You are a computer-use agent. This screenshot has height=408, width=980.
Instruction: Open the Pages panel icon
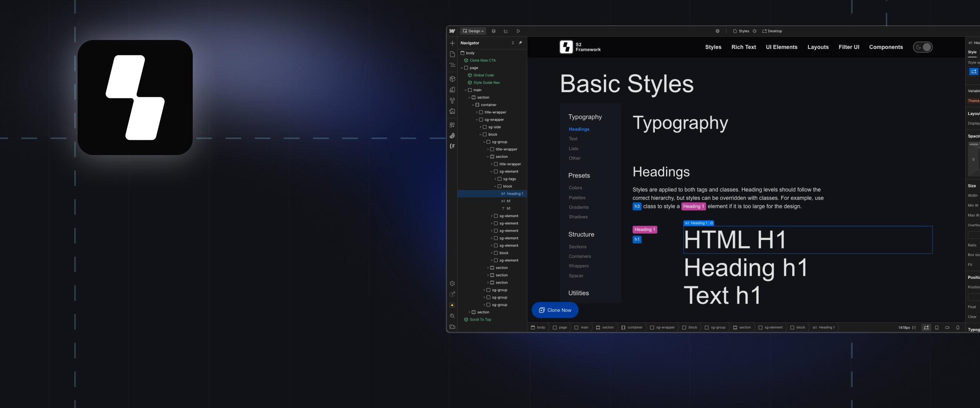[452, 54]
